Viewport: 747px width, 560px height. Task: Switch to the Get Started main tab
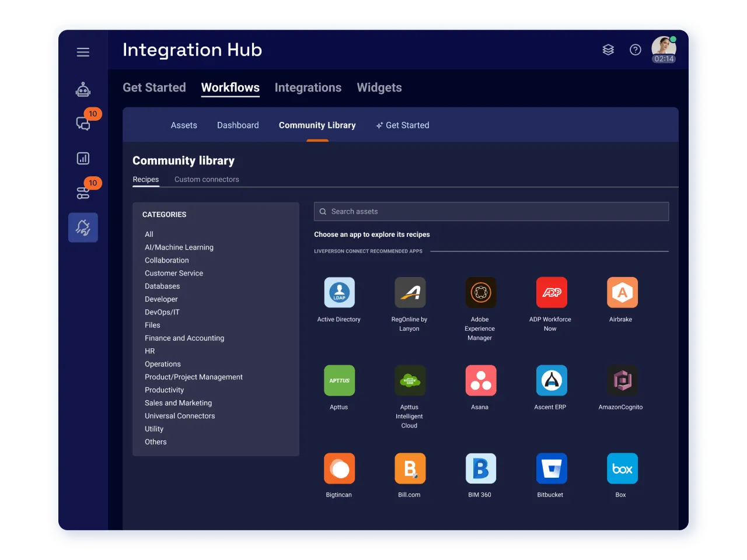[x=154, y=87]
